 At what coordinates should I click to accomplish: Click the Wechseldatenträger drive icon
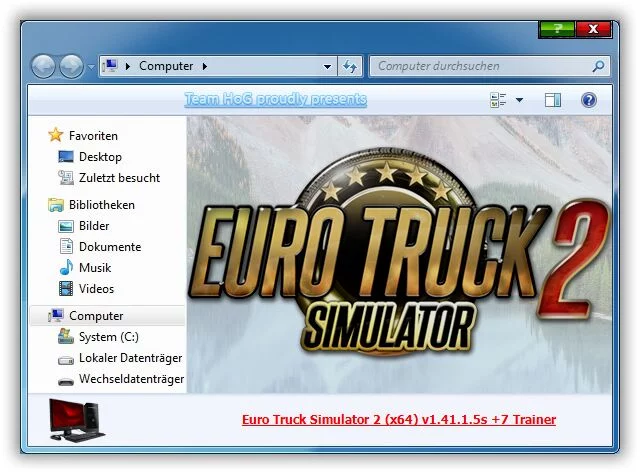[66, 381]
